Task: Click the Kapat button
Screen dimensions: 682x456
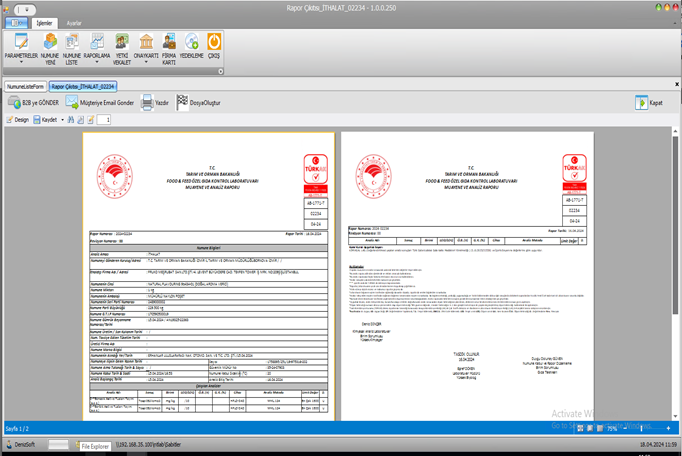Action: [649, 103]
